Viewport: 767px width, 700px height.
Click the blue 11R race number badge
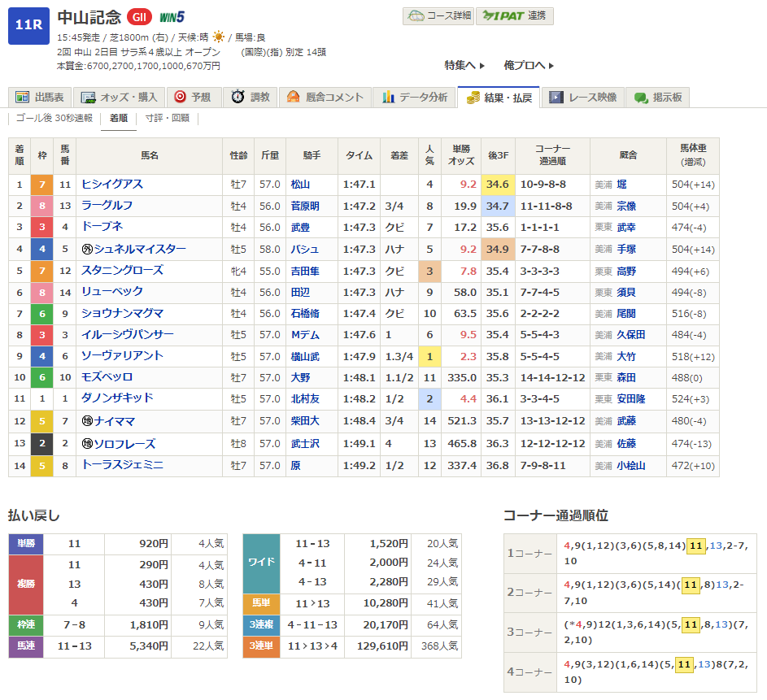pyautogui.click(x=28, y=24)
